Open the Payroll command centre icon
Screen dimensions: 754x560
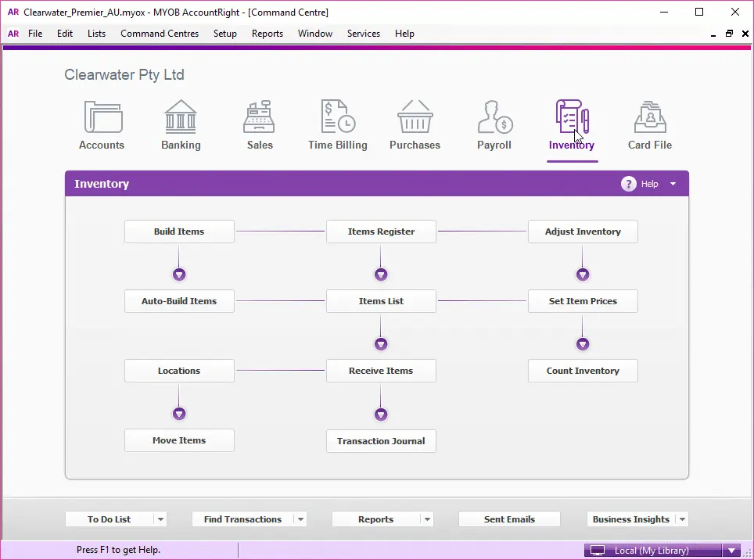[x=495, y=117]
